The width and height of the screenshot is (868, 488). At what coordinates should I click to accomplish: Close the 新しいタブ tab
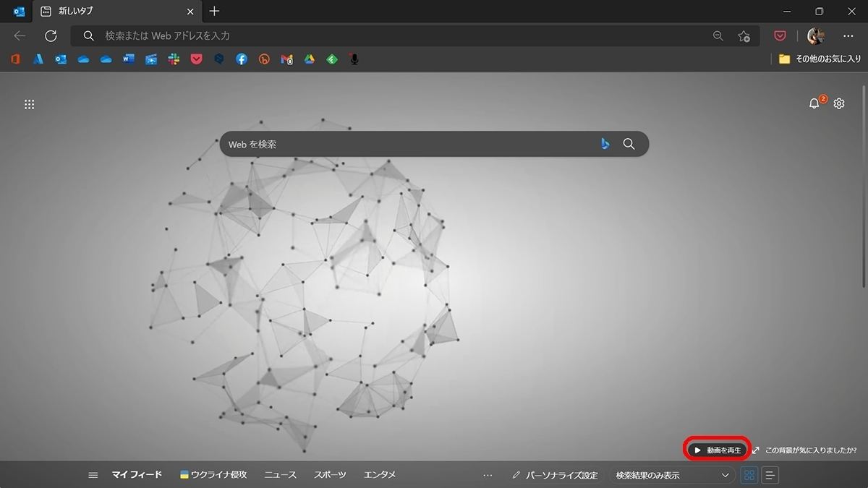tap(191, 12)
